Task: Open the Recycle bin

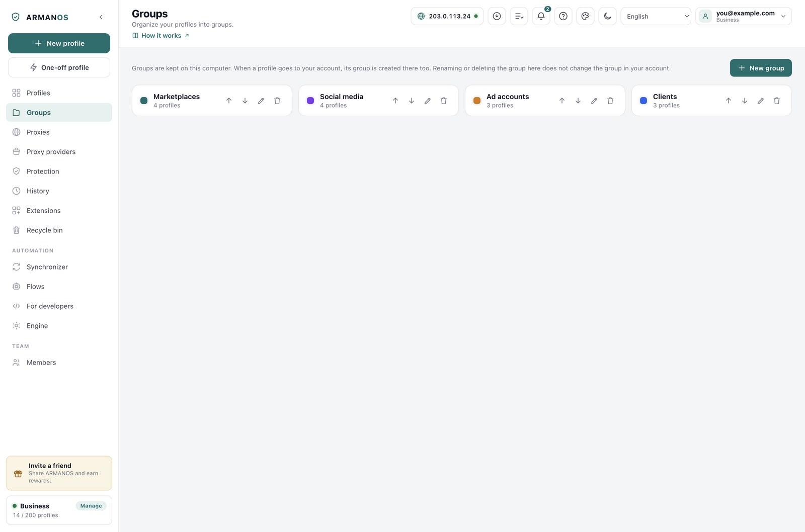Action: point(59,230)
